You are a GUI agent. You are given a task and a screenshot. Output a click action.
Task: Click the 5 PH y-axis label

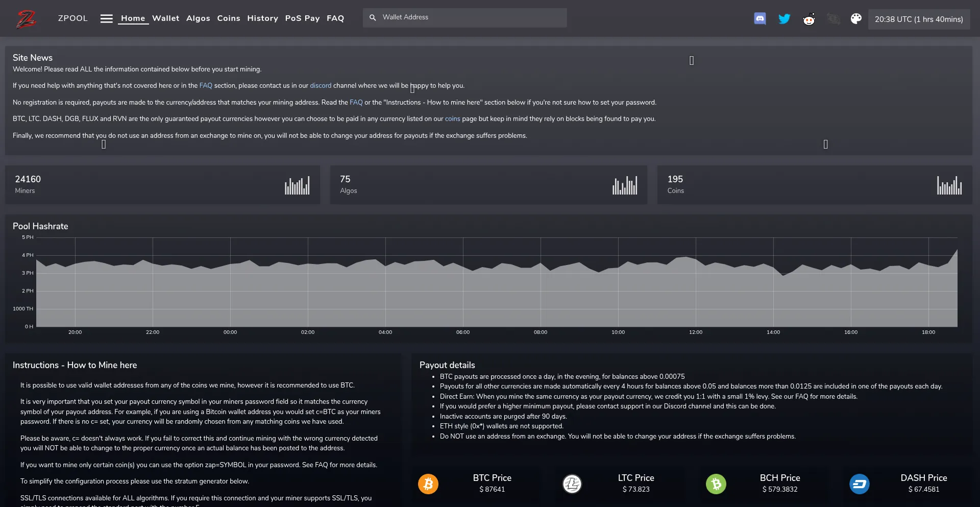tap(28, 237)
